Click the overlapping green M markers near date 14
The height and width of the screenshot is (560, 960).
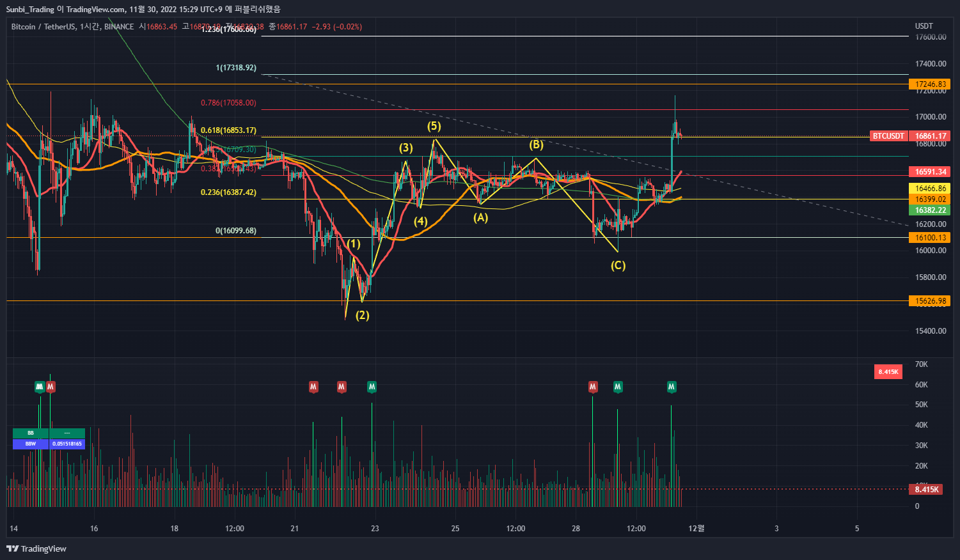click(40, 387)
